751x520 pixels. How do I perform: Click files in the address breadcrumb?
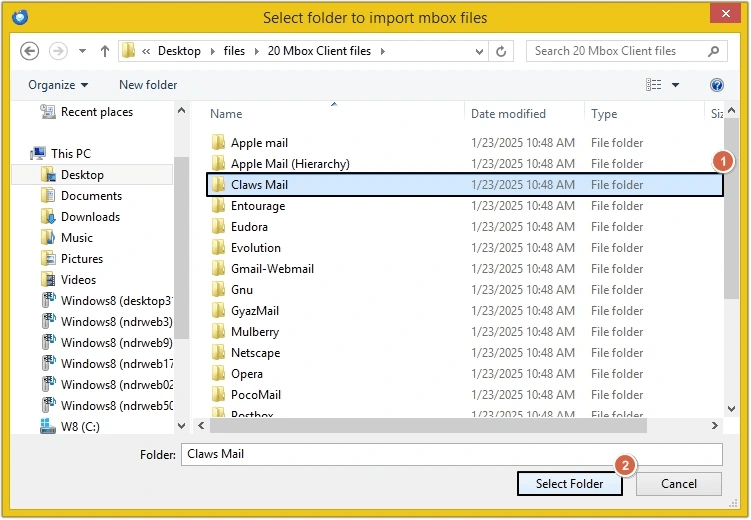click(x=234, y=51)
